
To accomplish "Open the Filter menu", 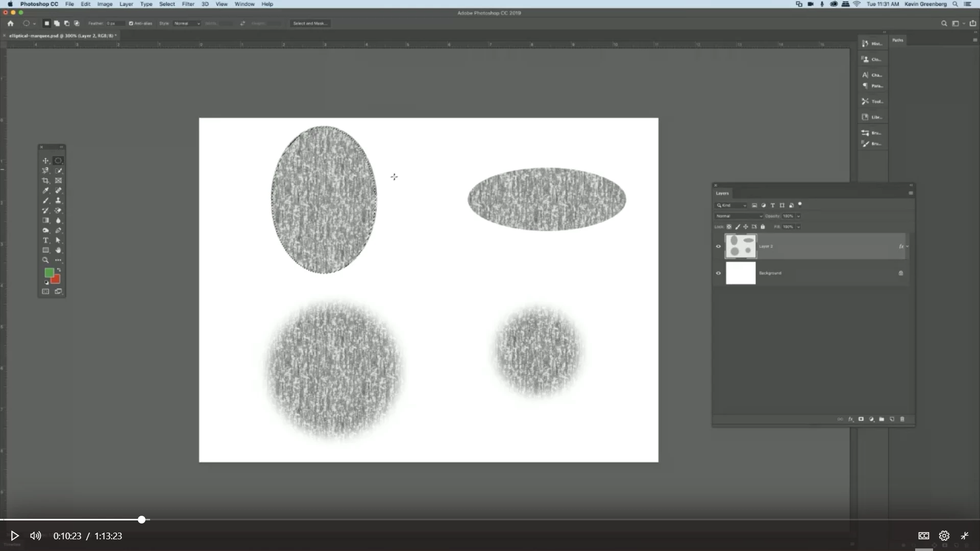I will 188,4.
